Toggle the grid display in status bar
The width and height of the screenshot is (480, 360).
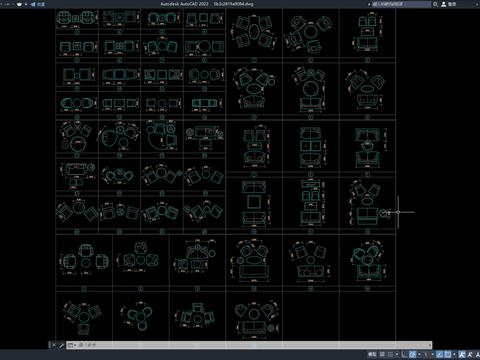click(x=382, y=354)
